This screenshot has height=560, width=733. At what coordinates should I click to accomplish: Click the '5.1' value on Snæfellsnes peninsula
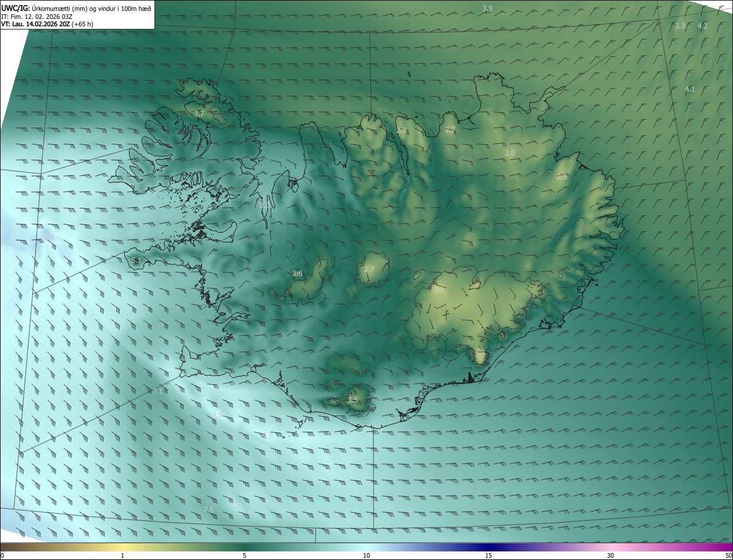[136, 260]
